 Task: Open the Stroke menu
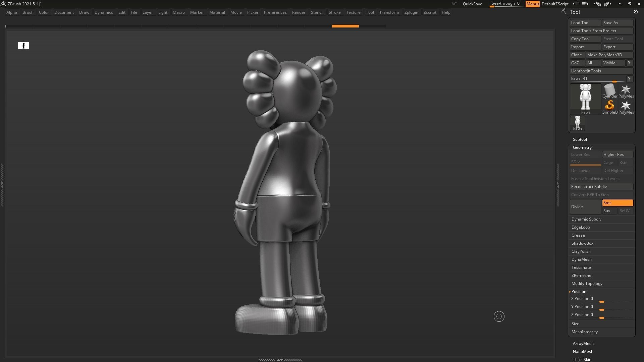point(334,12)
